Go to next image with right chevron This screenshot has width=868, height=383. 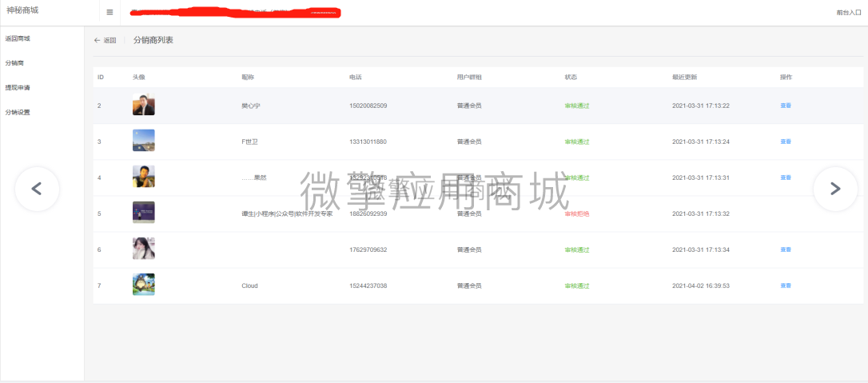pos(834,189)
